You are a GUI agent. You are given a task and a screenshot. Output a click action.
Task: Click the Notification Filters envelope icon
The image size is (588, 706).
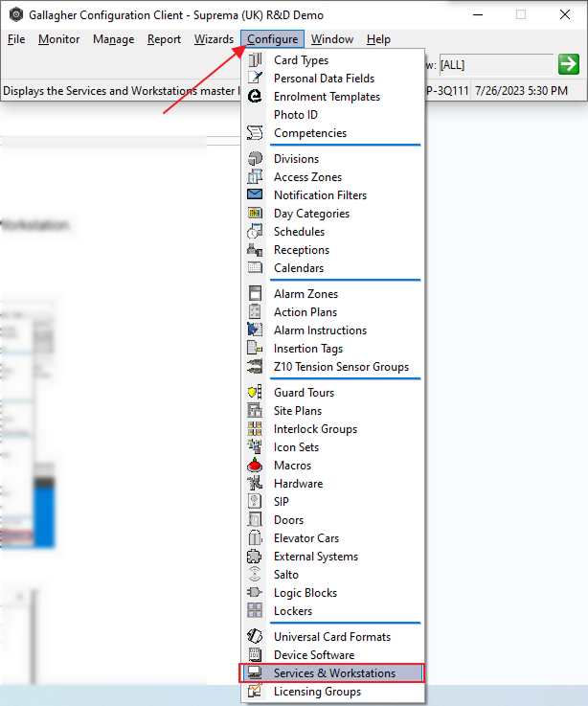tap(255, 195)
